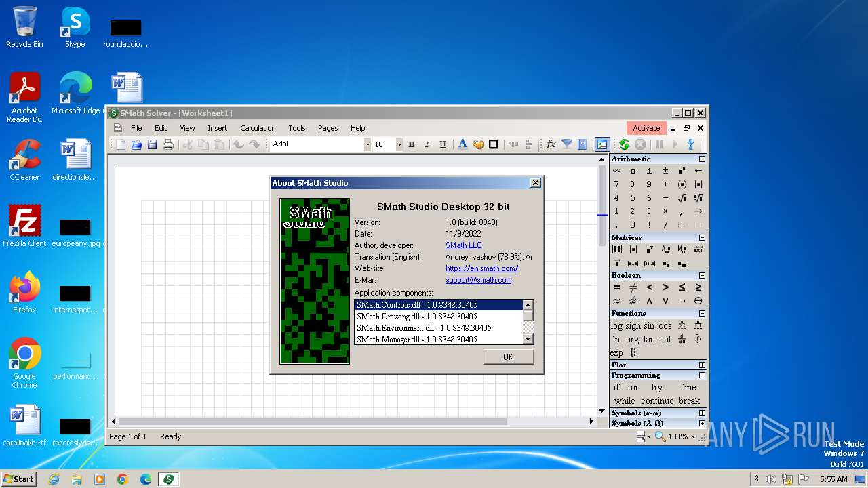
Task: Open the Edit menu
Action: point(161,128)
